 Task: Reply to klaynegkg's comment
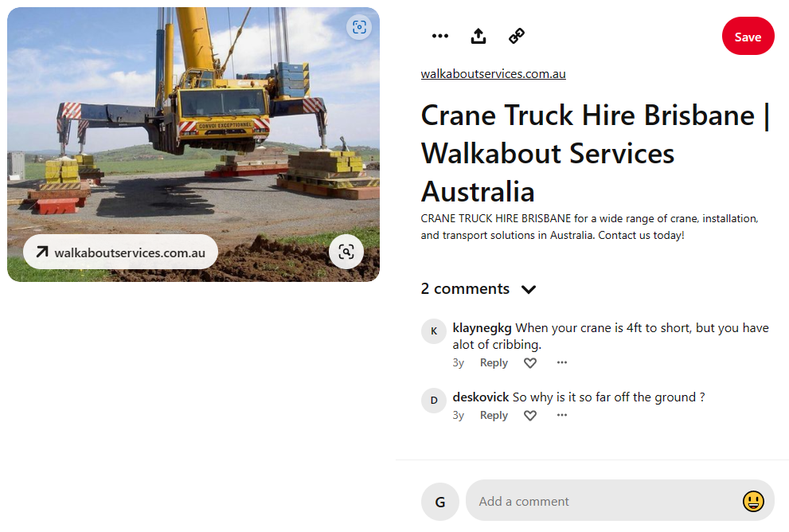coord(494,363)
